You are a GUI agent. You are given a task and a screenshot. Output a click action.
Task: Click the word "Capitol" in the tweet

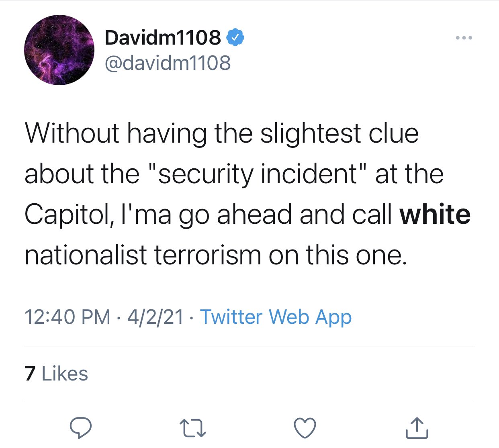pyautogui.click(x=66, y=214)
